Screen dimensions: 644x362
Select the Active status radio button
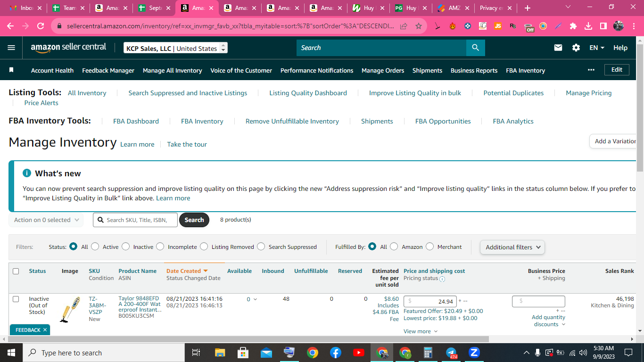click(95, 247)
